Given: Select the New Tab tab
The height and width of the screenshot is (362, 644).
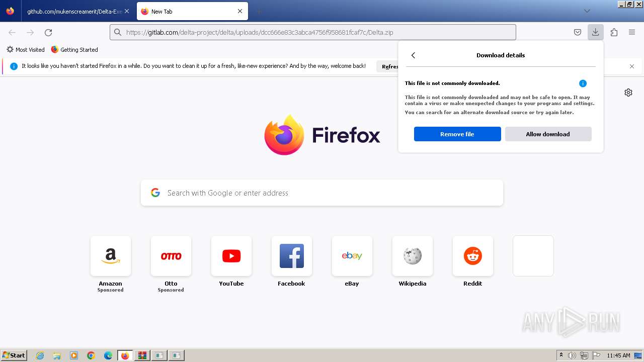Looking at the screenshot, I should (192, 11).
